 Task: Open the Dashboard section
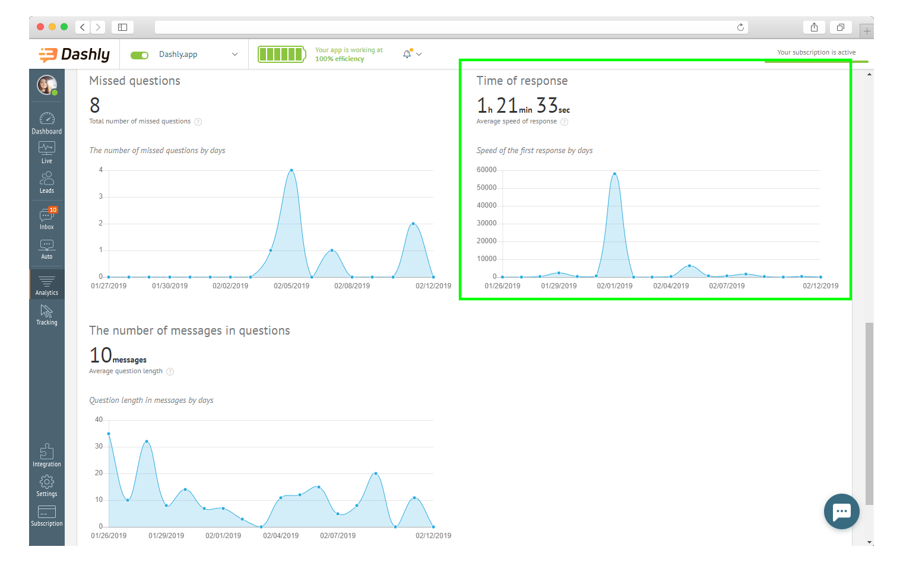46,122
